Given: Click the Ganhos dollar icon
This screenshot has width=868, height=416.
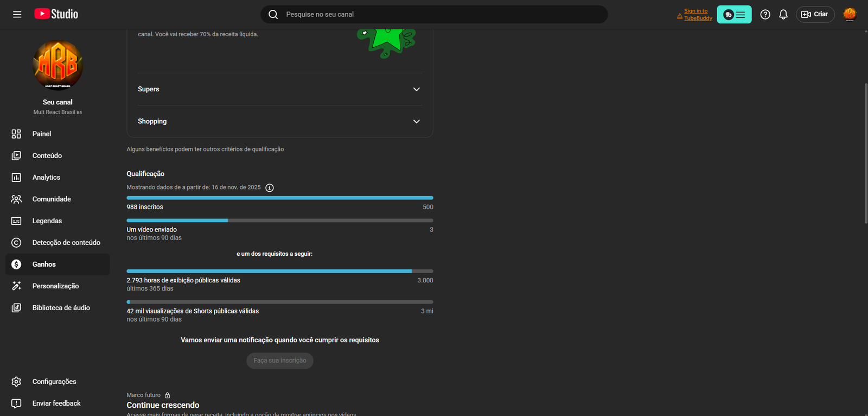Looking at the screenshot, I should coord(16,264).
